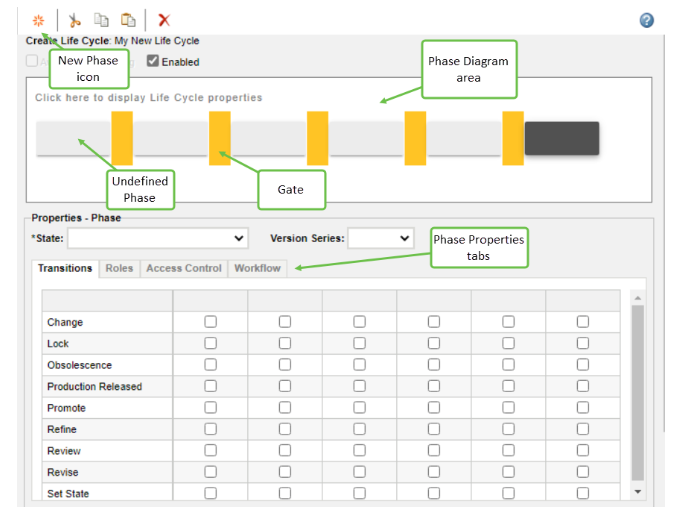Tick the fourth checkbox in the Lock row
Viewport: 673px width, 510px height.
click(x=434, y=343)
